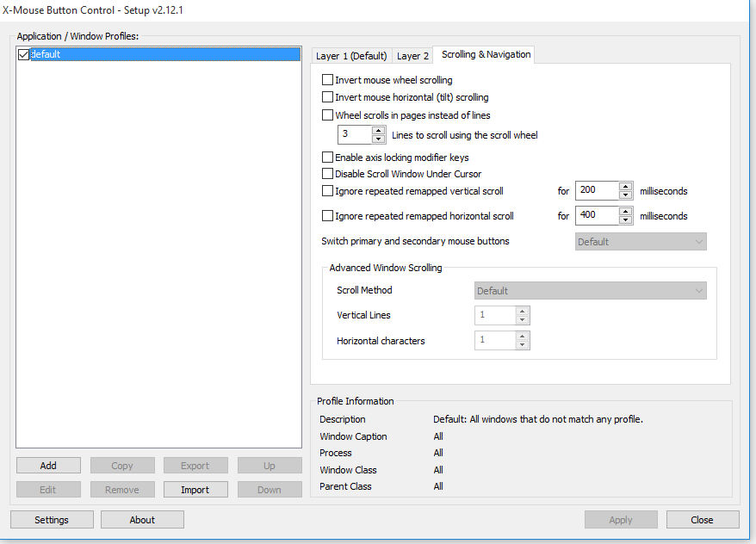The image size is (756, 544).
Task: Click the Edit profile button
Action: click(48, 490)
